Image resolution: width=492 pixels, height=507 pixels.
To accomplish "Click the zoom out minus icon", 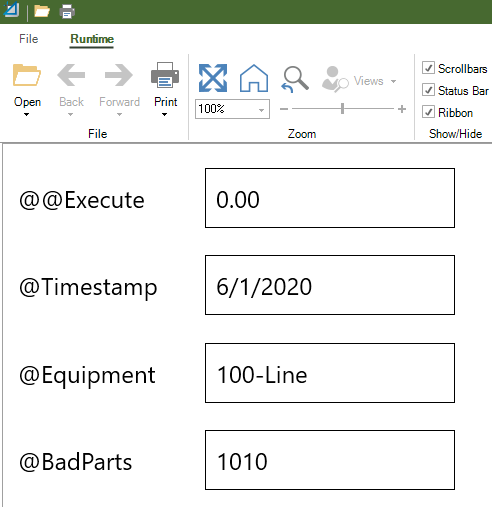I will pyautogui.click(x=284, y=109).
